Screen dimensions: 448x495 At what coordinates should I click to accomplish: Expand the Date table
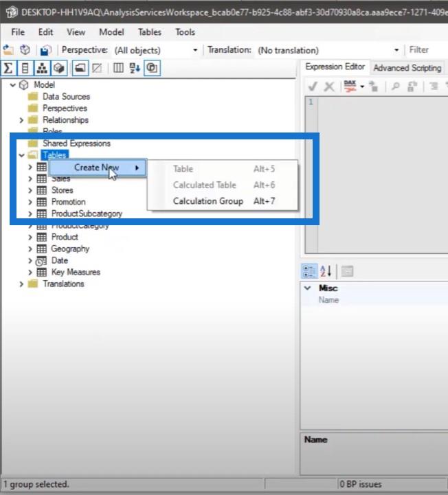(30, 261)
